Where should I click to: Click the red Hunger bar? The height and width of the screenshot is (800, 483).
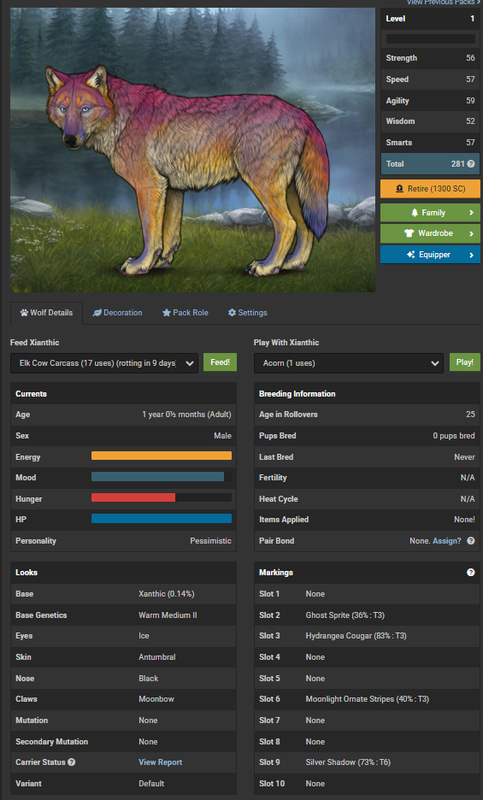[133, 497]
